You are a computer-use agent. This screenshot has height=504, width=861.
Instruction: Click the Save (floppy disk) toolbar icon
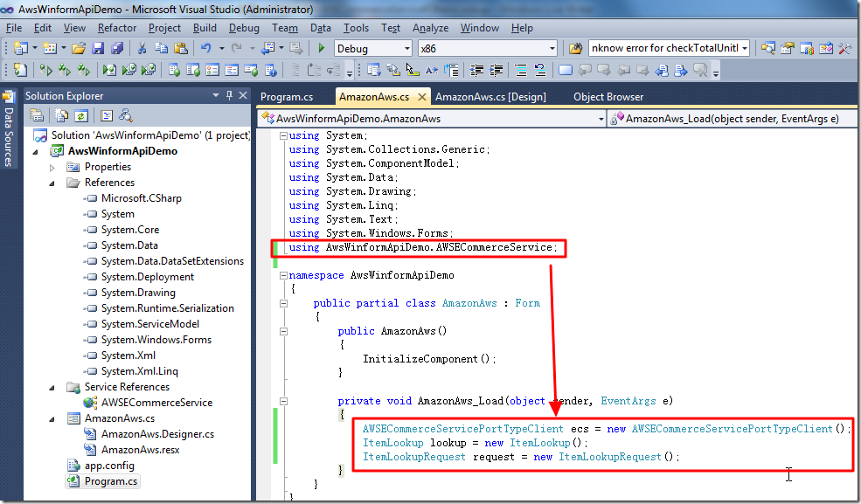click(x=98, y=48)
